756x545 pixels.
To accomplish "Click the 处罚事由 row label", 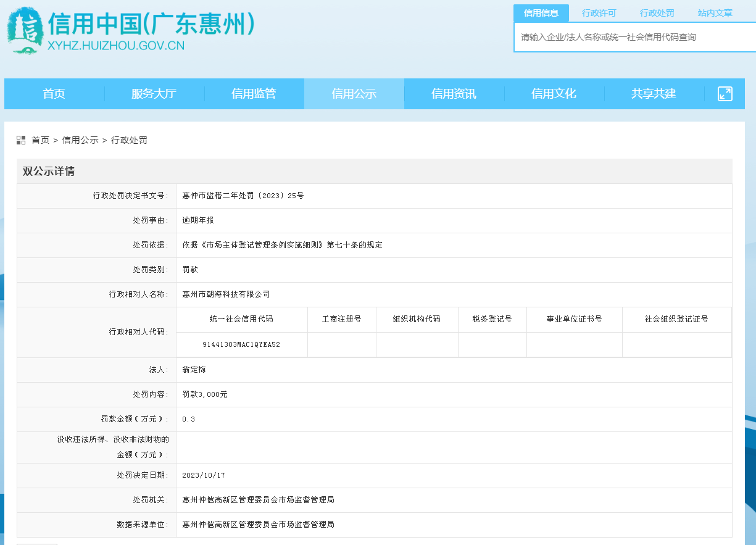I will [x=151, y=220].
